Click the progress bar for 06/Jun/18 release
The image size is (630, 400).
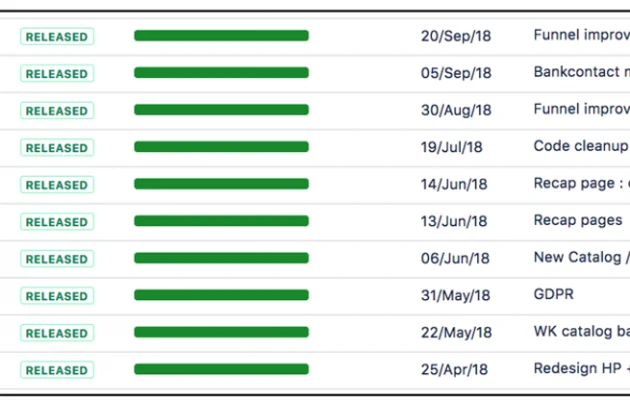(x=221, y=258)
